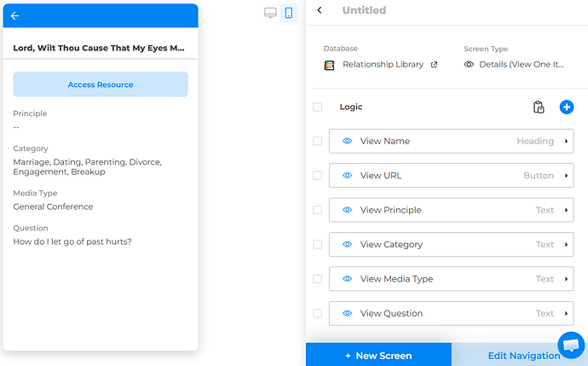Select the View Name component label
Screen dimensions: 588x366
(384, 141)
